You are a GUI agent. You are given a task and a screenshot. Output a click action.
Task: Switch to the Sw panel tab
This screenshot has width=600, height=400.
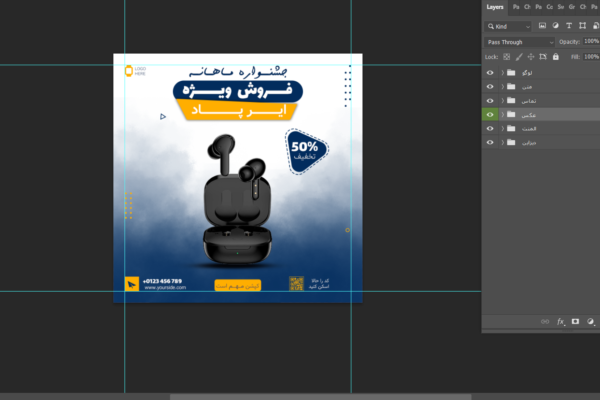(561, 7)
